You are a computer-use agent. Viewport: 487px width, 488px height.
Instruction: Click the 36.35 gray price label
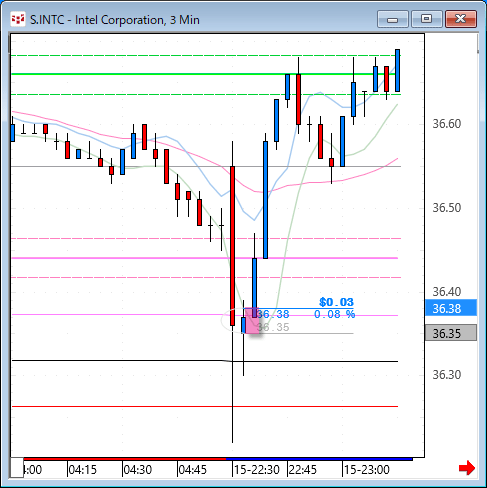[451, 333]
